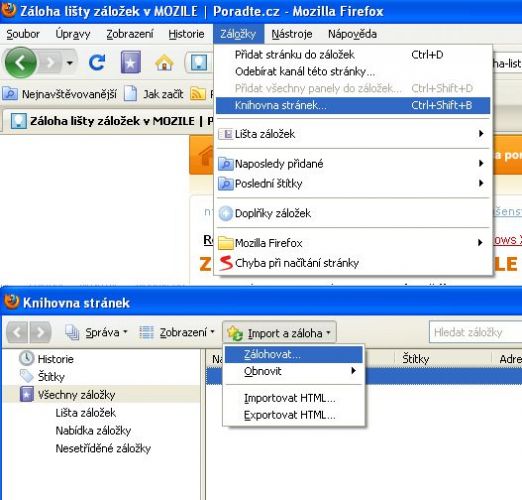Open Knihovna stránek from Záložky menu
This screenshot has height=500, width=522.
[353, 105]
